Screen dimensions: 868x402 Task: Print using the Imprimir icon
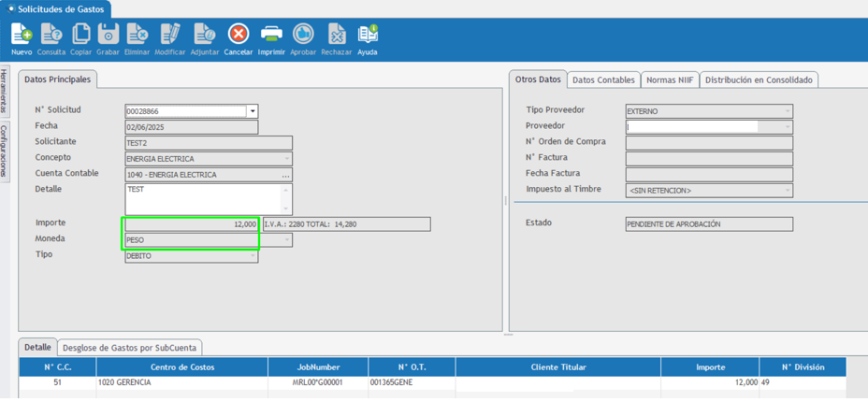point(271,36)
